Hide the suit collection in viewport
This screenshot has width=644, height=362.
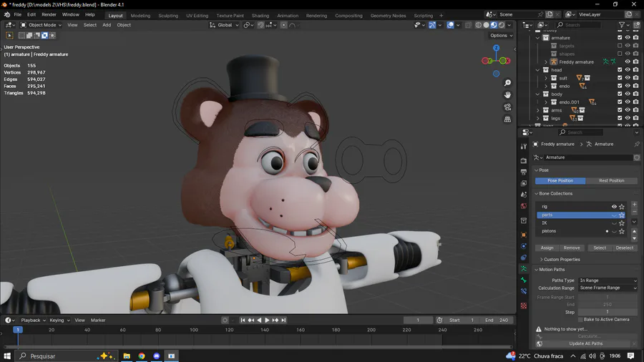point(628,78)
